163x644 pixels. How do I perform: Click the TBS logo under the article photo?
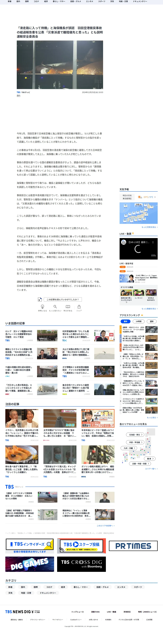(19, 92)
